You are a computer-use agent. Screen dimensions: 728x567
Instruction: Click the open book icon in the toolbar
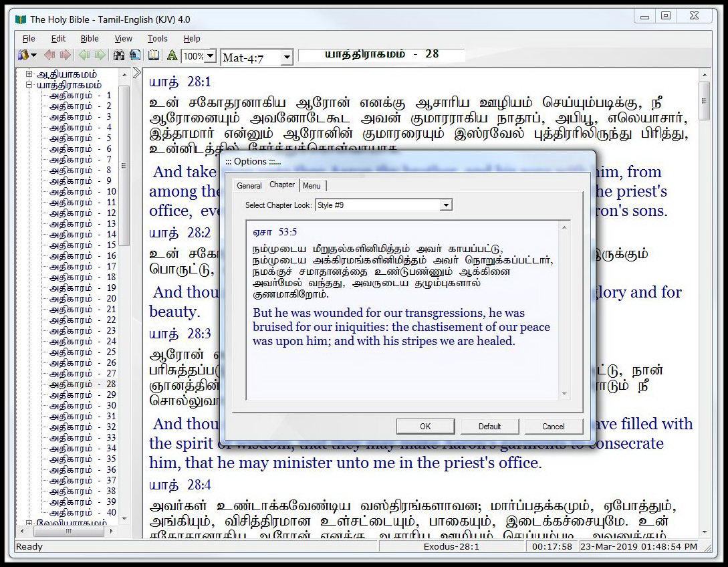(x=154, y=55)
